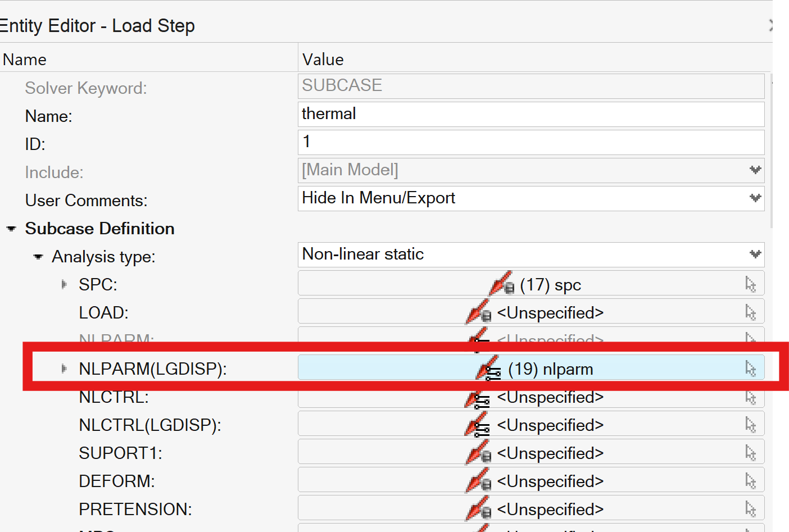This screenshot has width=789, height=532.
Task: Click the load collector icon in the SPC field
Action: tap(501, 284)
